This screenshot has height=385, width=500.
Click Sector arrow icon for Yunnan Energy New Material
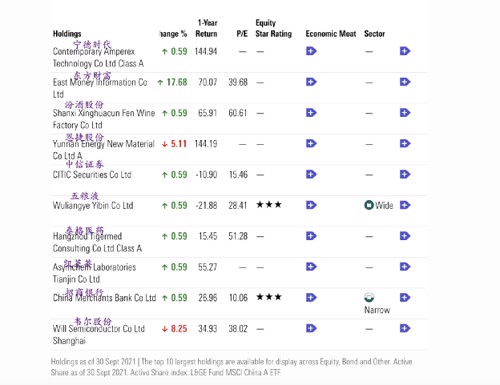pos(405,144)
